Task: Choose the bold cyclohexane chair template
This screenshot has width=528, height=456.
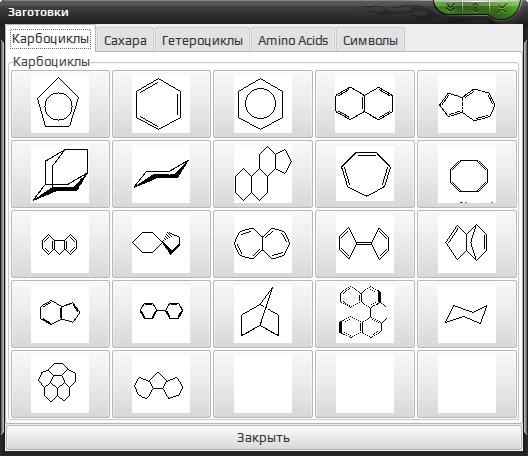Action: click(x=161, y=174)
